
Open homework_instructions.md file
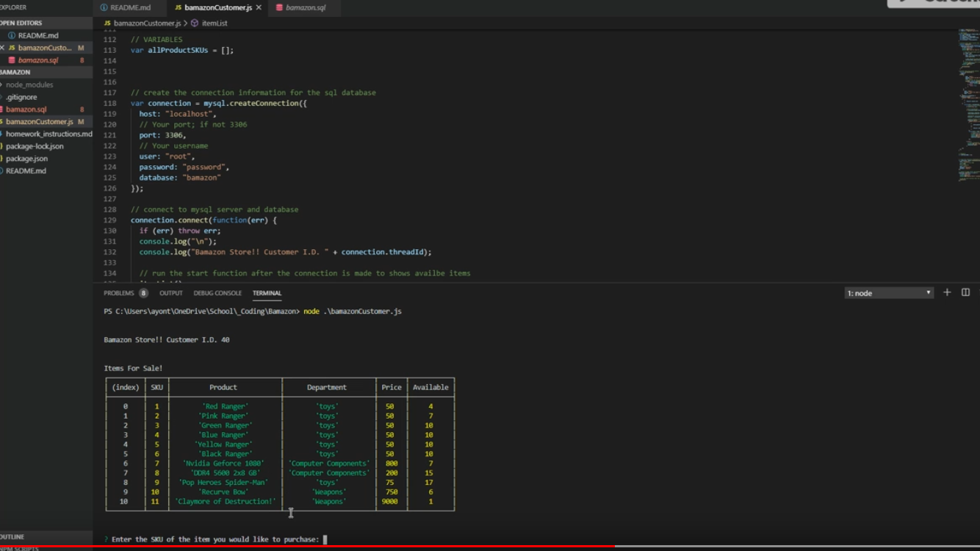49,134
